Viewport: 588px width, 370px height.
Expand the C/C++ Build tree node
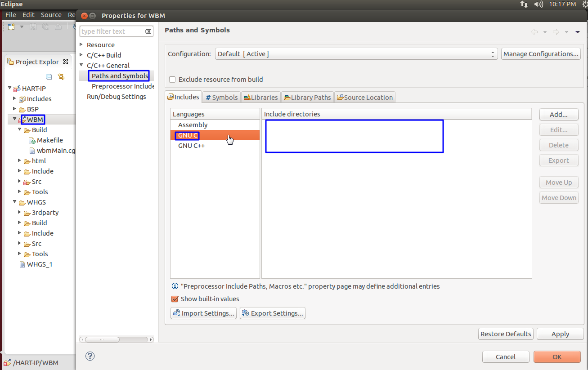[x=81, y=55]
